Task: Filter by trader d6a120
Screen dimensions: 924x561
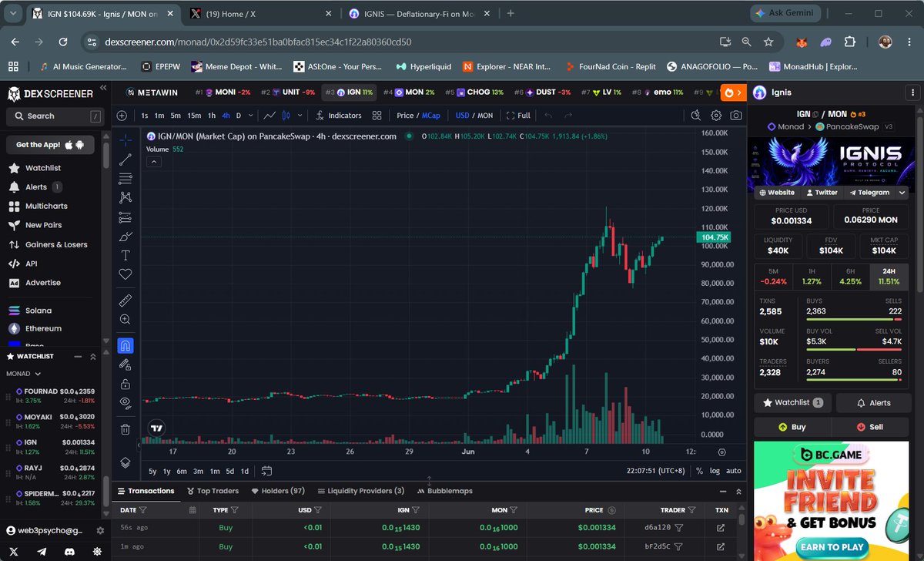Action: tap(678, 528)
